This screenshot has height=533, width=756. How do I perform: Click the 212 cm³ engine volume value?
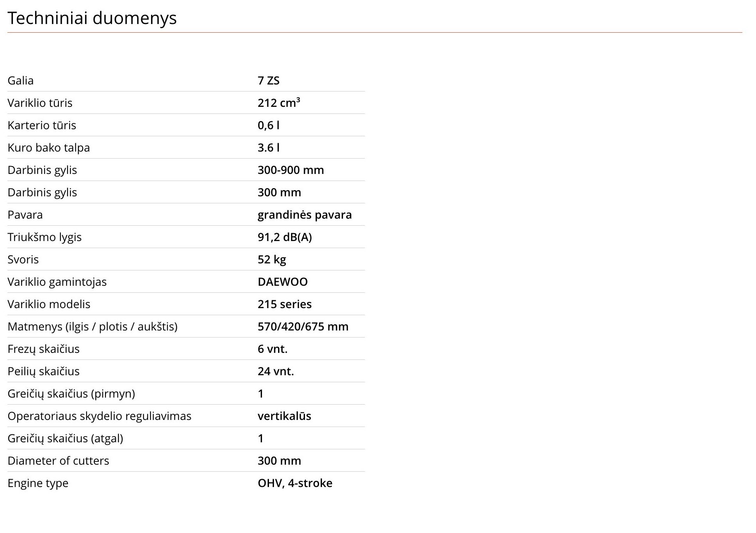pyautogui.click(x=279, y=103)
